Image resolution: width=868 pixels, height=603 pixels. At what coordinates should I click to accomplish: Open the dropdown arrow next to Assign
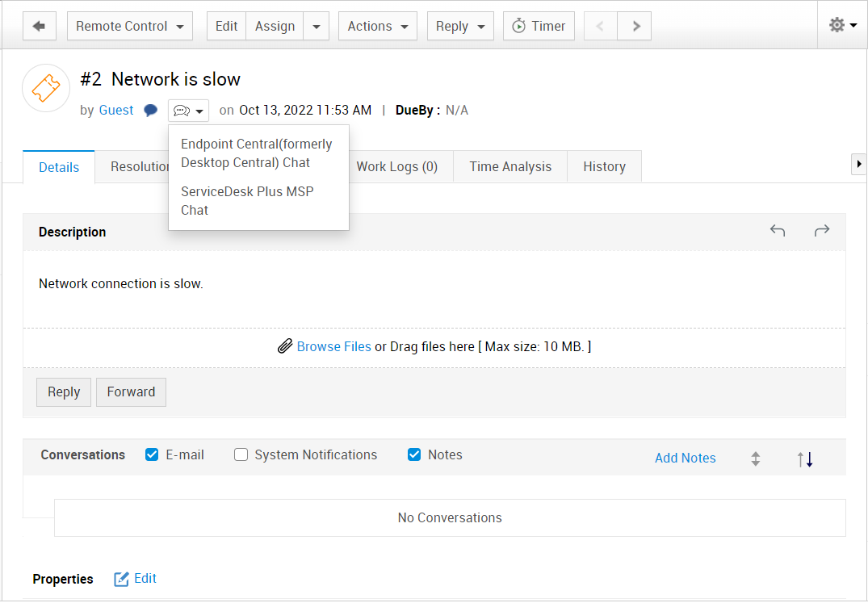point(317,26)
